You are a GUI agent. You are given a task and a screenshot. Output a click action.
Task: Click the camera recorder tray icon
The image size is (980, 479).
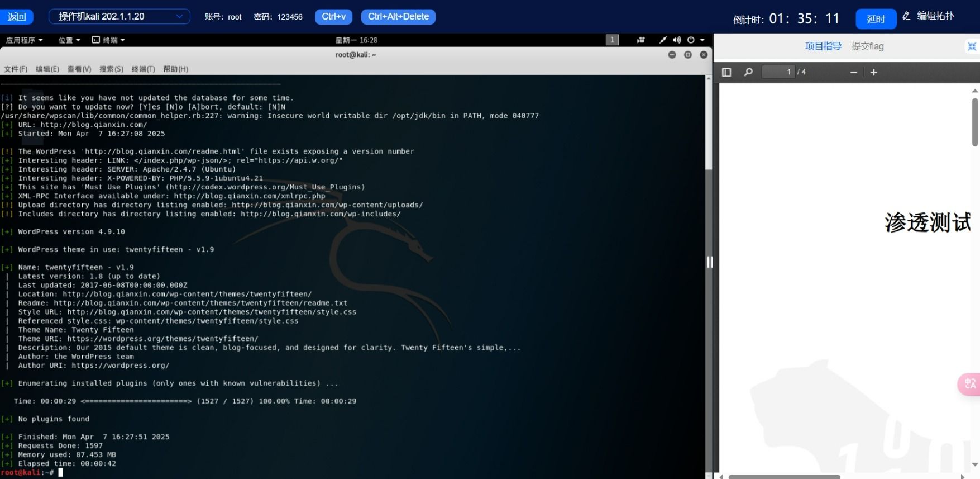pyautogui.click(x=640, y=40)
